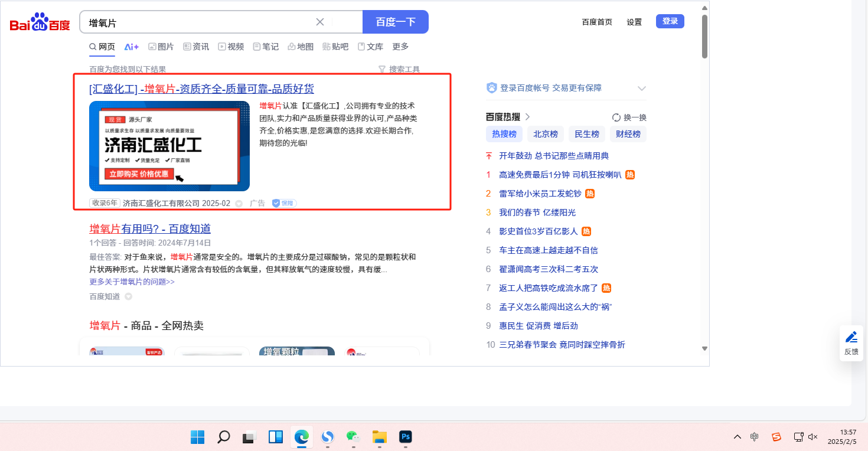This screenshot has height=451, width=868.
Task: Toggle the 中 input method indicator
Action: [755, 437]
